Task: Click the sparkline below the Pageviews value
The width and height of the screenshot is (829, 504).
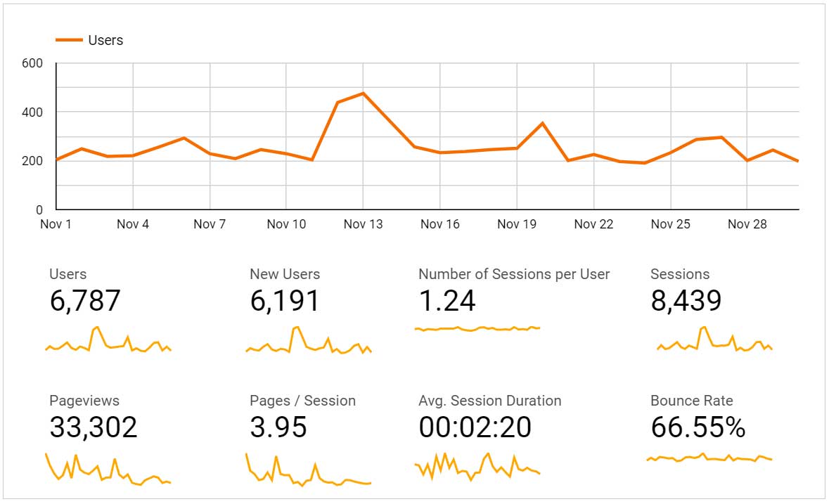Action: click(x=108, y=470)
